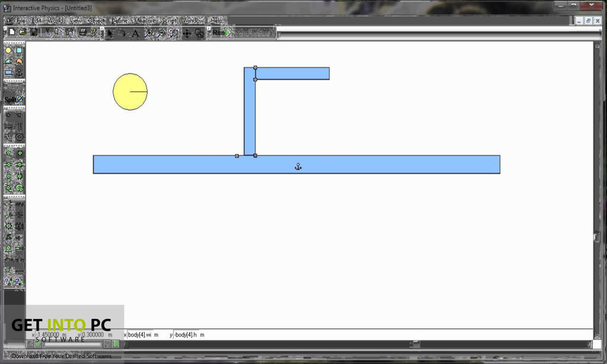Save the simulation with the disk icon
This screenshot has height=364, width=607.
(34, 33)
